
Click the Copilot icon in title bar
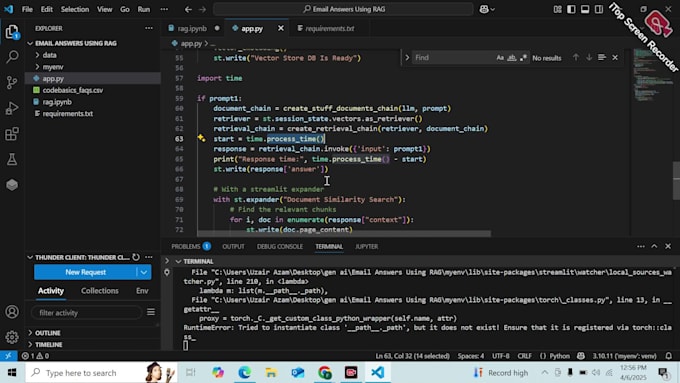coord(484,9)
